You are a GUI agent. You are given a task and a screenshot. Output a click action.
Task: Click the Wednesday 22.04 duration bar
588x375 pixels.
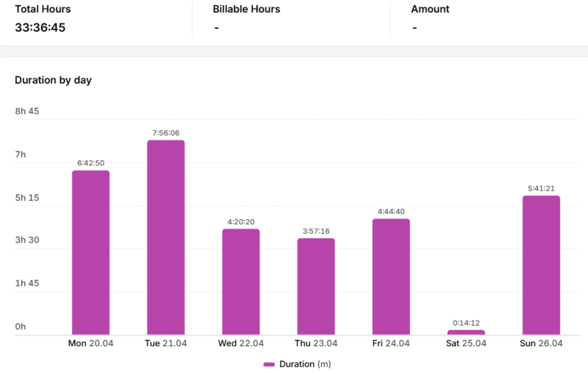pos(241,282)
